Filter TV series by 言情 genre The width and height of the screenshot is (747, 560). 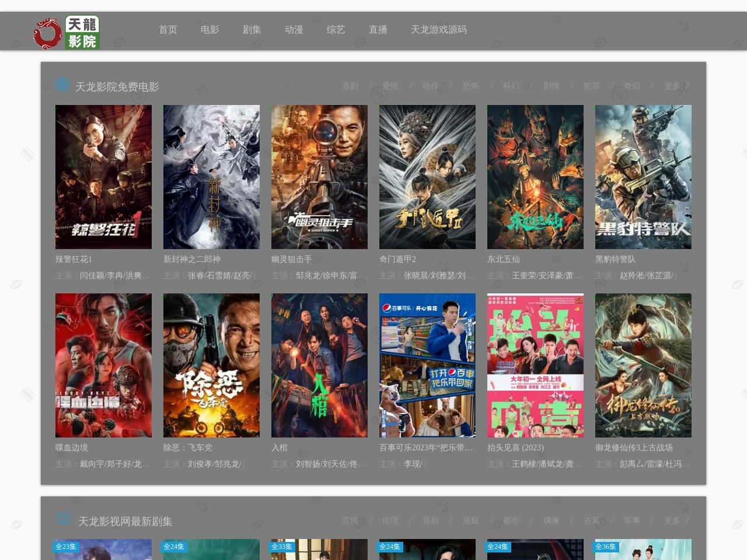[x=350, y=520]
